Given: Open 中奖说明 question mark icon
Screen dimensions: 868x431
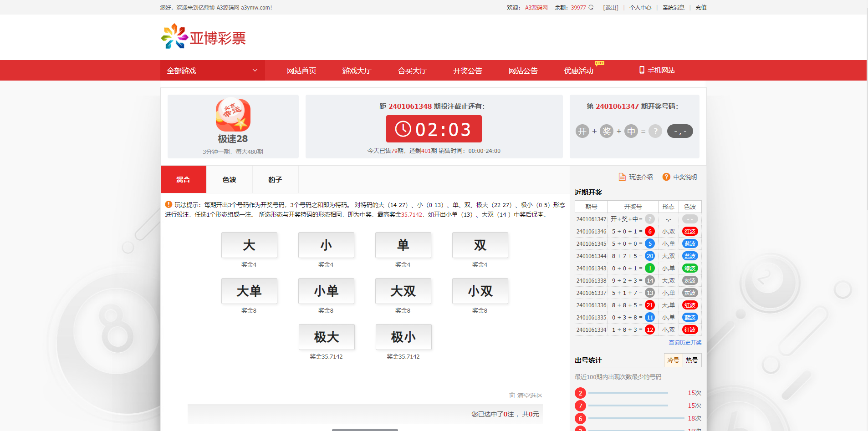Looking at the screenshot, I should point(666,177).
